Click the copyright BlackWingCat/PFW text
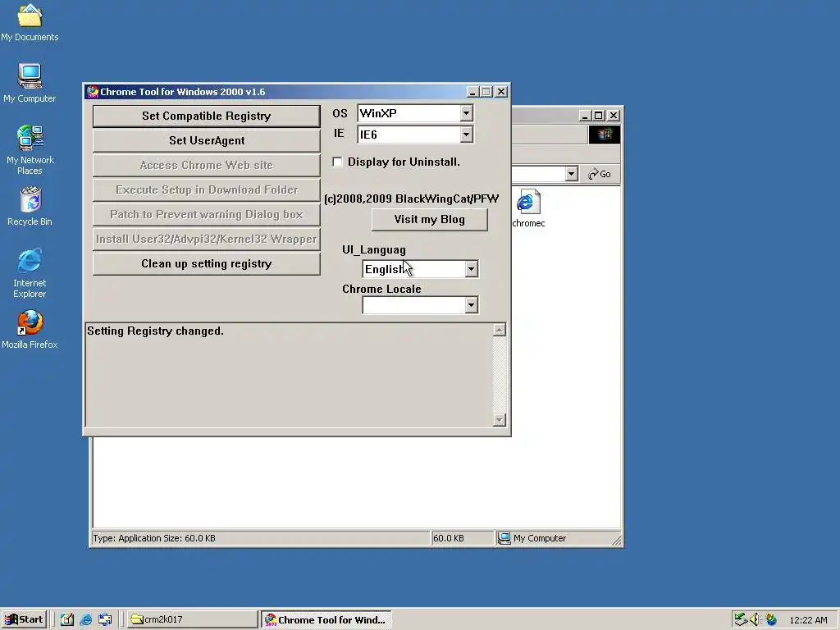Viewport: 840px width, 630px height. (412, 199)
